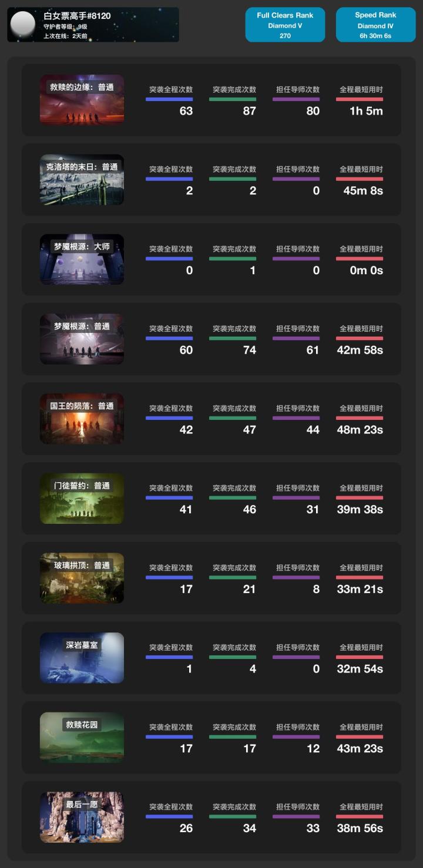Viewport: 423px width, 868px height.
Task: Select the 玻璃拱顶:普通 raid thumbnail
Action: pos(82,578)
